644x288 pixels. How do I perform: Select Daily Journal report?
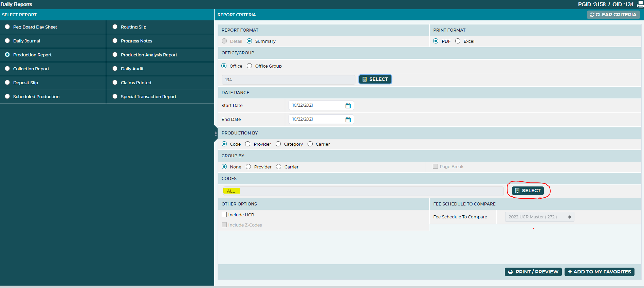tap(7, 41)
